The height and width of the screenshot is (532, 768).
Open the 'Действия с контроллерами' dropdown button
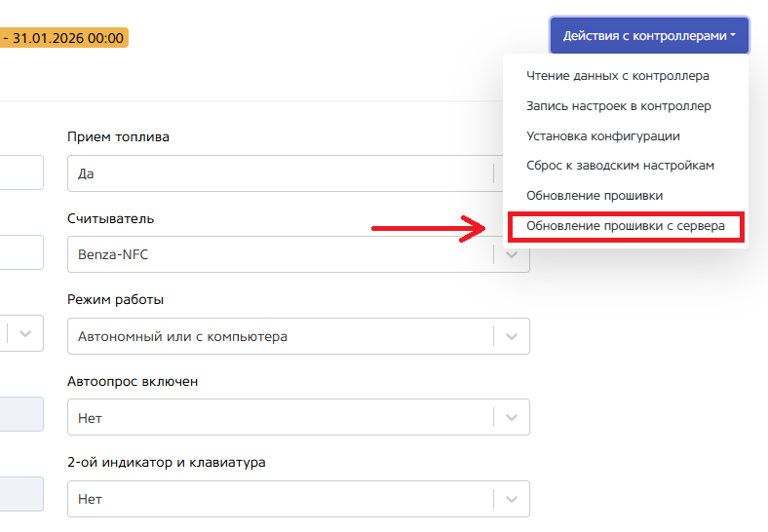pos(648,35)
